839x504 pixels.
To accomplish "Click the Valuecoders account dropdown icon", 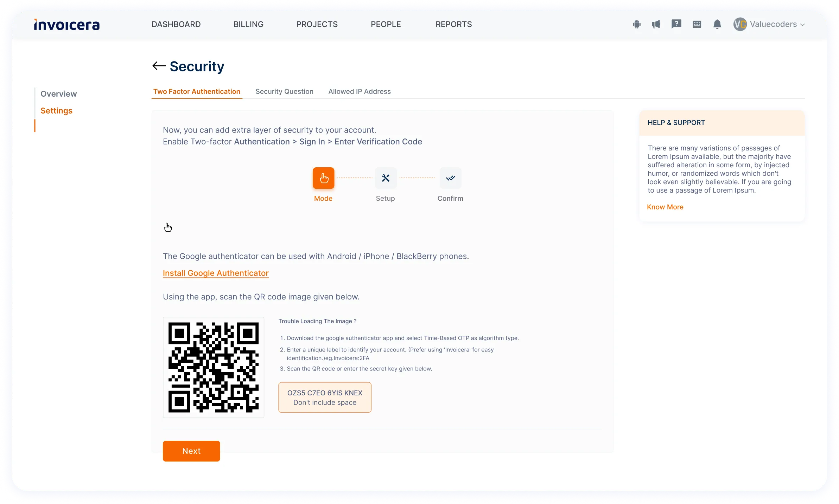I will tap(803, 25).
